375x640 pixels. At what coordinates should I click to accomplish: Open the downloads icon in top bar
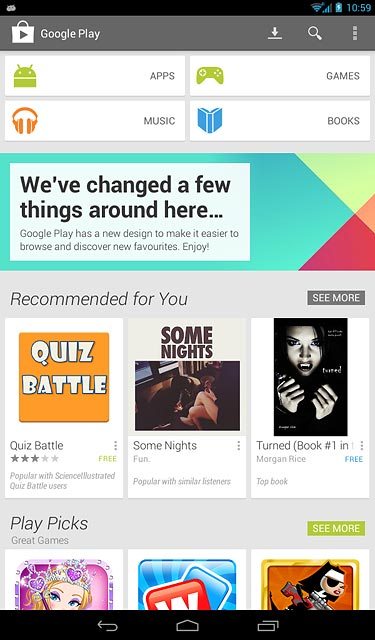tap(275, 33)
